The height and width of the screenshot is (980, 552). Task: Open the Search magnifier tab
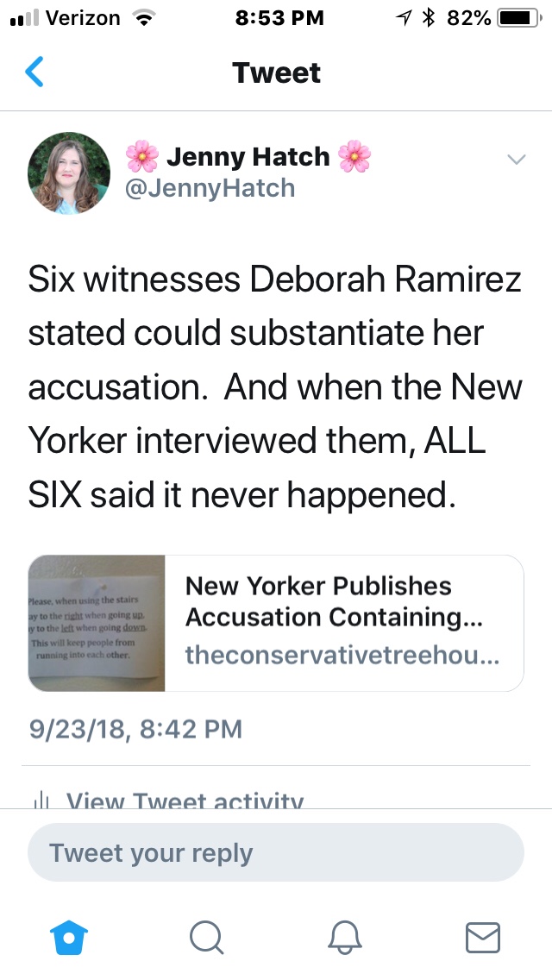207,936
